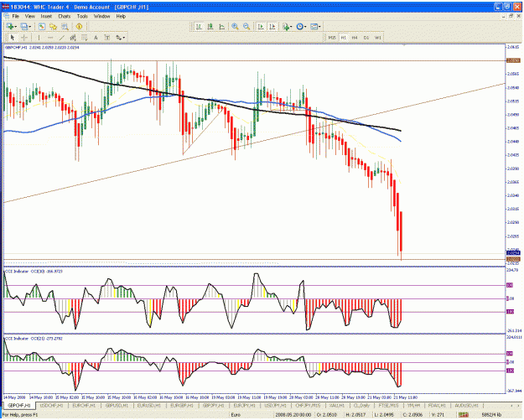Open the Arrows objects dropdown arrow
The image size is (524, 420).
point(124,38)
